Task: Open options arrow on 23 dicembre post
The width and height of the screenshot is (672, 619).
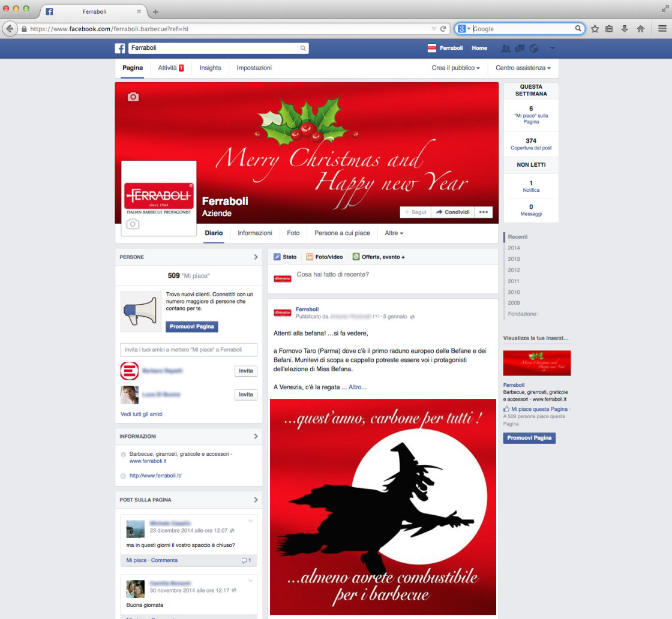Action: click(x=251, y=521)
